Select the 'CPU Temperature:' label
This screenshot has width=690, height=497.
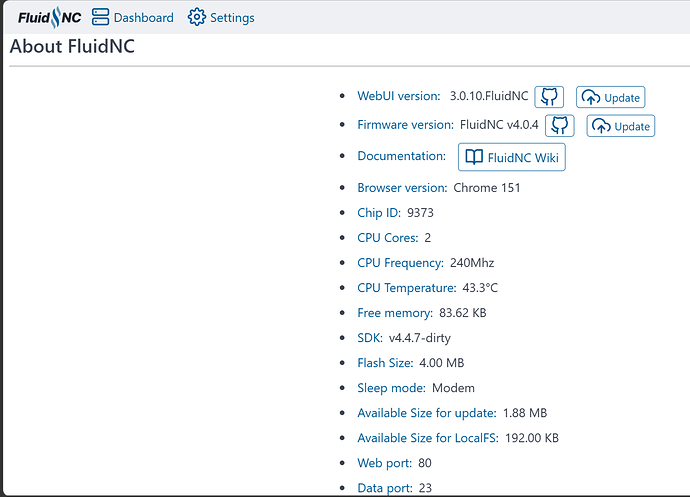407,288
